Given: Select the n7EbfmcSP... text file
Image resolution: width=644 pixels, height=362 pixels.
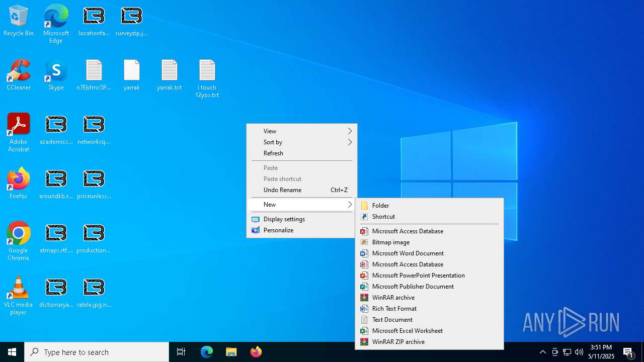Looking at the screenshot, I should pyautogui.click(x=94, y=75).
